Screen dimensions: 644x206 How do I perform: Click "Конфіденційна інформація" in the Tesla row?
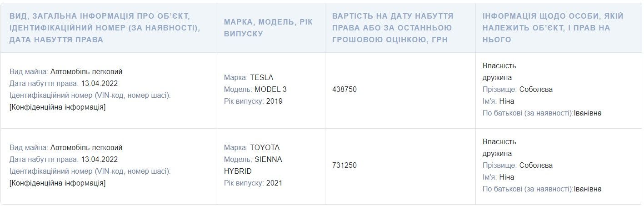(57, 107)
